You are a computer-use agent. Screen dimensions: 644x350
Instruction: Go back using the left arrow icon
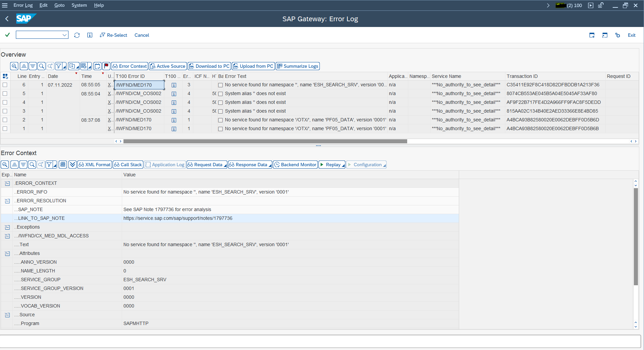pos(7,19)
